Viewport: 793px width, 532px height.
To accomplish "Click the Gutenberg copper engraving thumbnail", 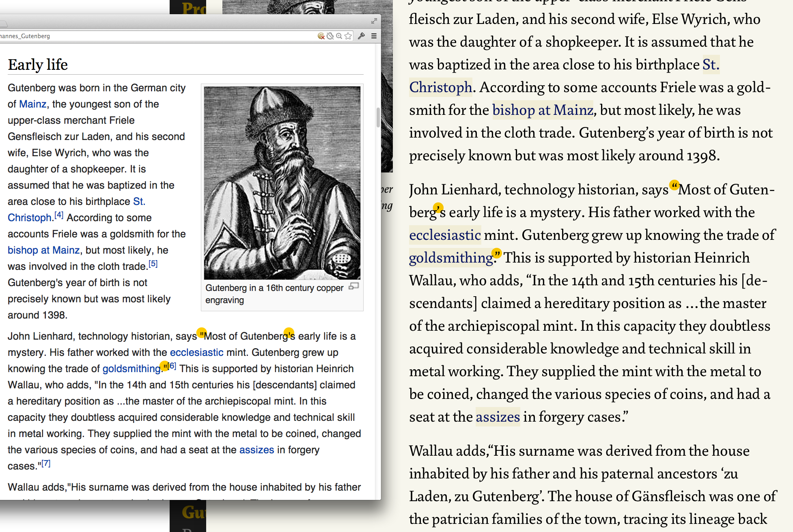I will coord(282,183).
